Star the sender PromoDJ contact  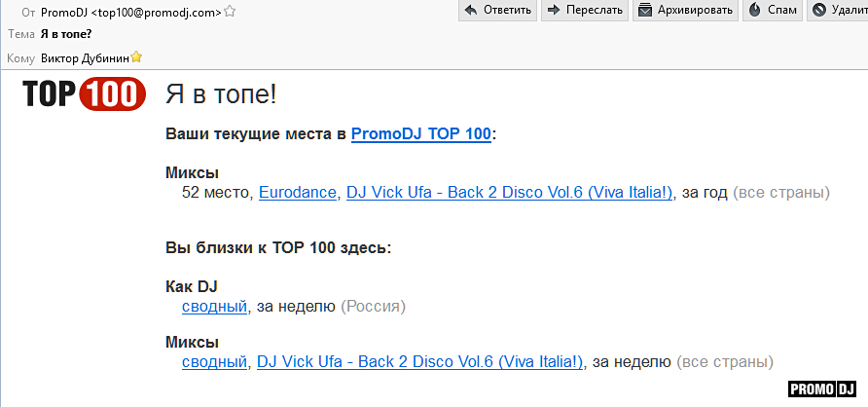click(x=230, y=13)
